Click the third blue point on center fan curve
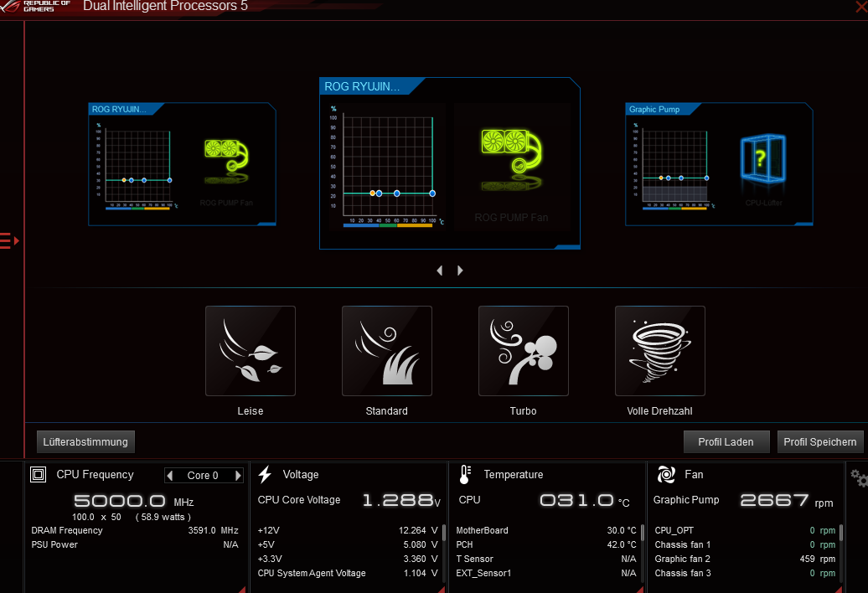Viewport: 868px width, 593px height. coord(397,193)
